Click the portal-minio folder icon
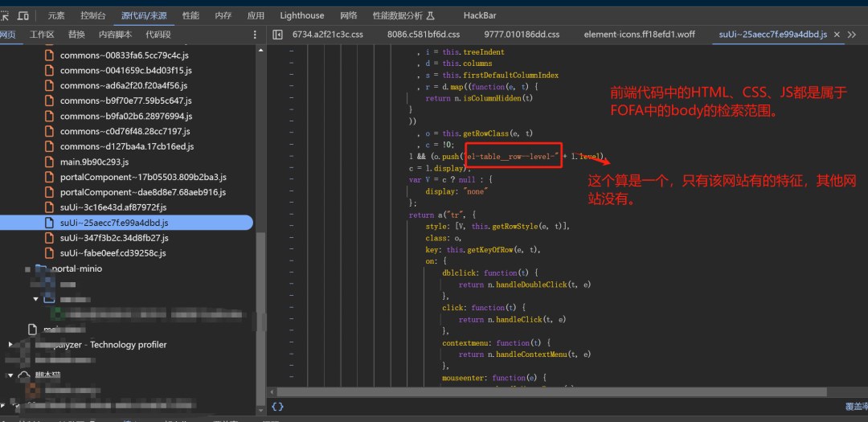Screen dimensions: 868x422 (41, 268)
